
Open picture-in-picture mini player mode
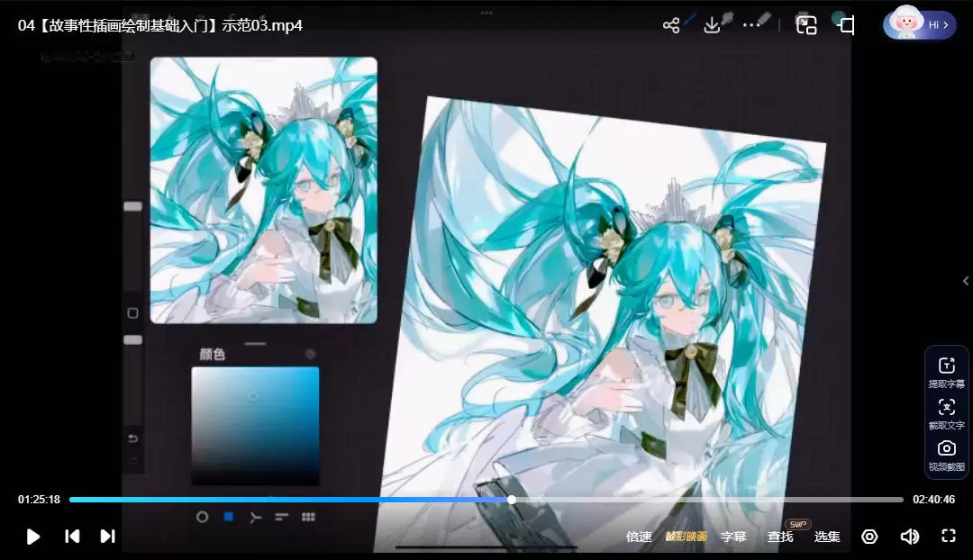[x=805, y=24]
